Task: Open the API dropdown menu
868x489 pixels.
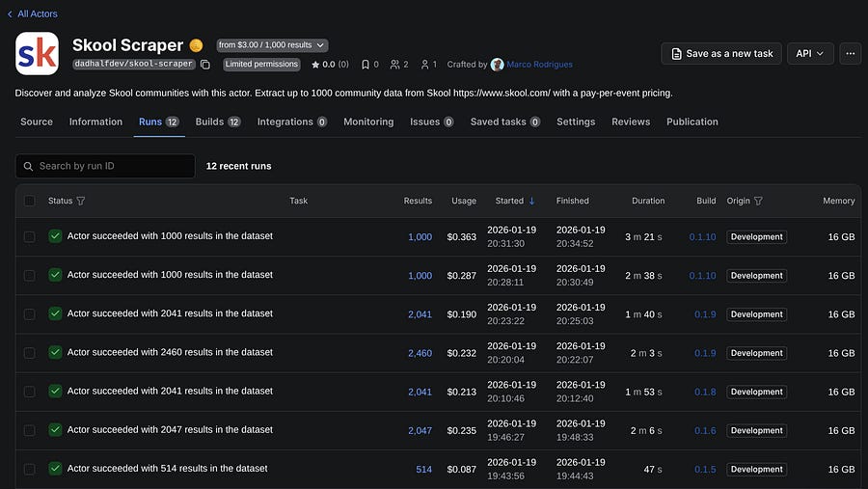Action: coord(810,54)
